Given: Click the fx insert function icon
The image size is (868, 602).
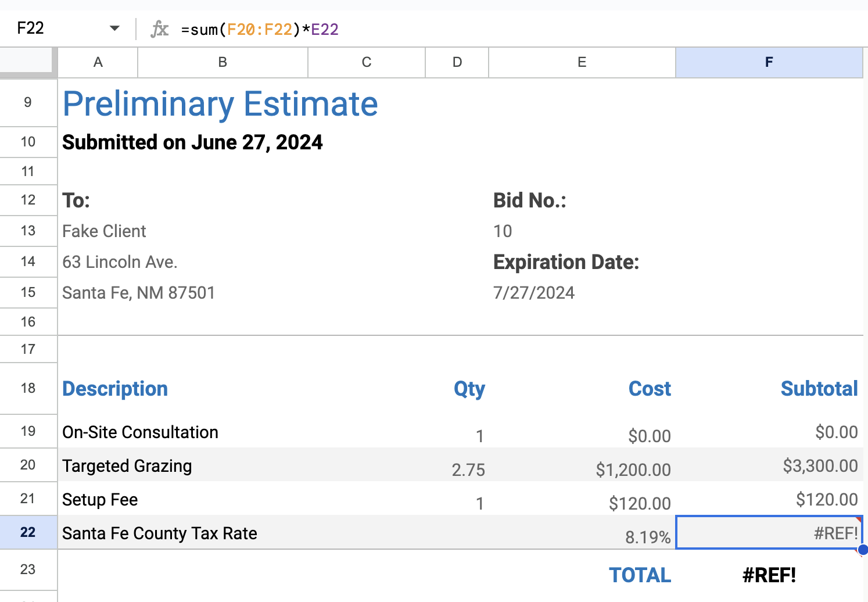Looking at the screenshot, I should pyautogui.click(x=159, y=29).
